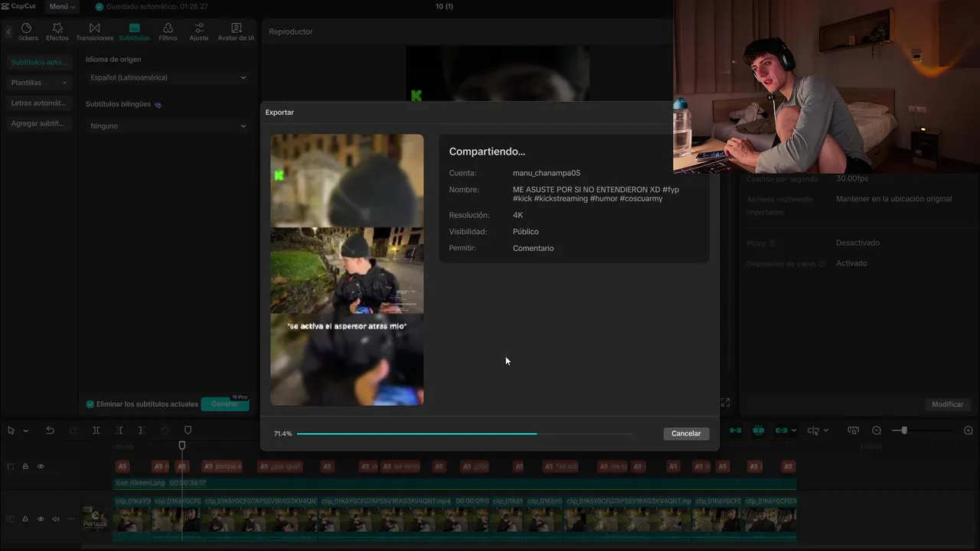Mute the main video track audio
Screen dimensions: 980x551
click(55, 519)
